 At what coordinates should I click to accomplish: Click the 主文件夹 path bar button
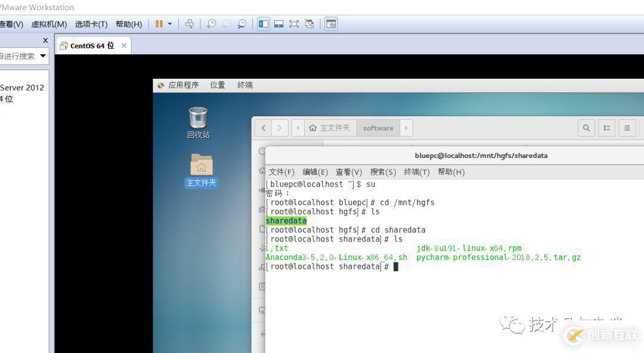(x=330, y=128)
